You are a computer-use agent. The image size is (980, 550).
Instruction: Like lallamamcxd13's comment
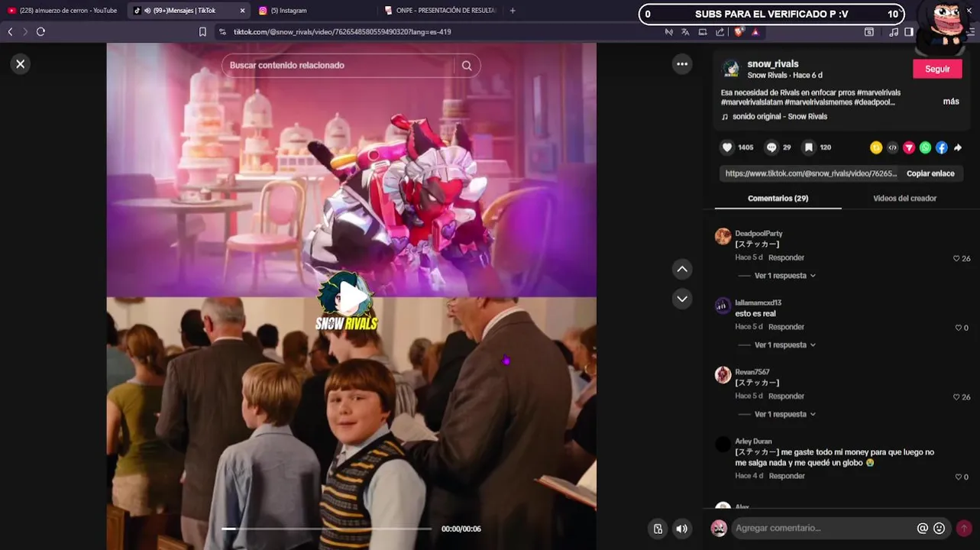pyautogui.click(x=959, y=328)
